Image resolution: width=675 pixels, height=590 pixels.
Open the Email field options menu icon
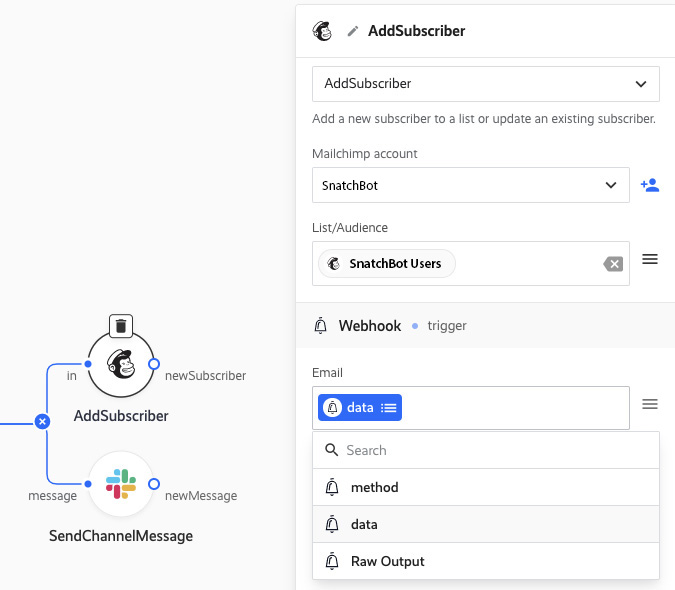pyautogui.click(x=650, y=404)
